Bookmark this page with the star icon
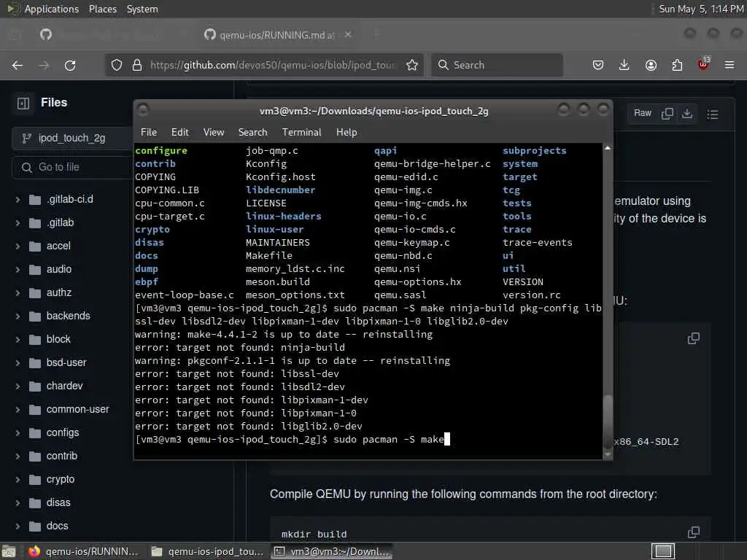Image resolution: width=747 pixels, height=560 pixels. (412, 65)
